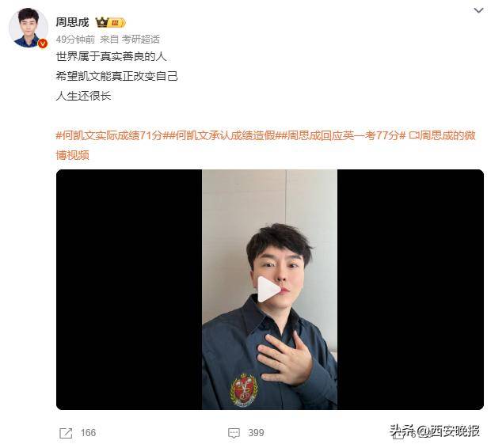Tap the thumbs-up like icon under watermark
This screenshot has height=448, width=491.
(x=398, y=435)
